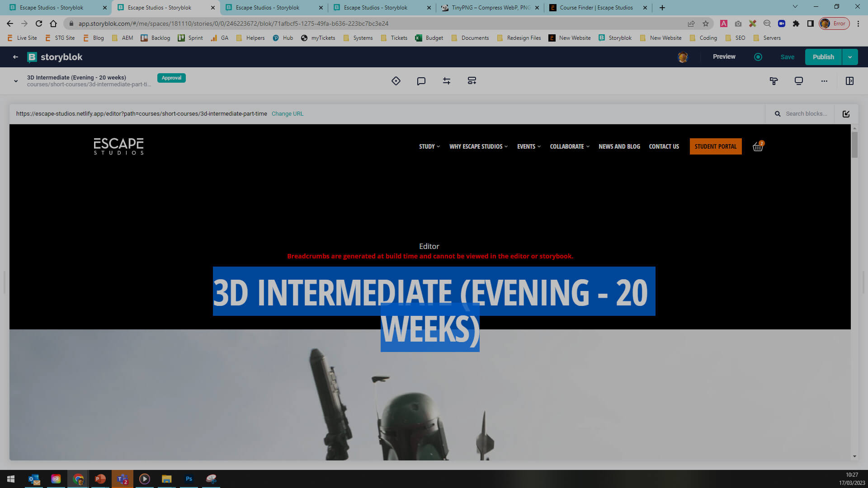Screen dimensions: 868x488
Task: Go back using Storyblok back arrow
Action: click(15, 57)
